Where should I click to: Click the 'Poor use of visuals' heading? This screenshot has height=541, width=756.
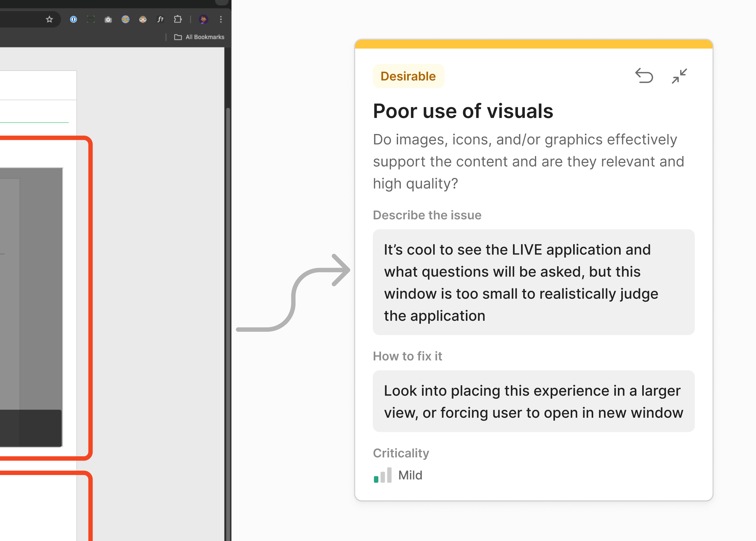coord(463,111)
